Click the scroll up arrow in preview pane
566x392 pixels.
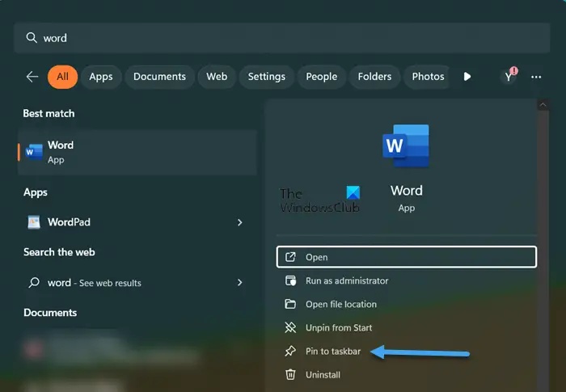pyautogui.click(x=543, y=105)
